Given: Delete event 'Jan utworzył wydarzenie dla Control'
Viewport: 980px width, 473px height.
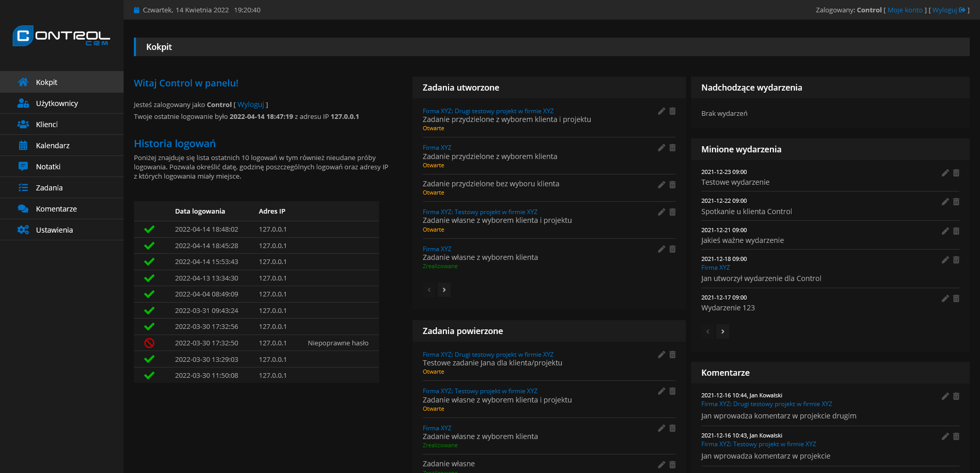Looking at the screenshot, I should (x=956, y=260).
